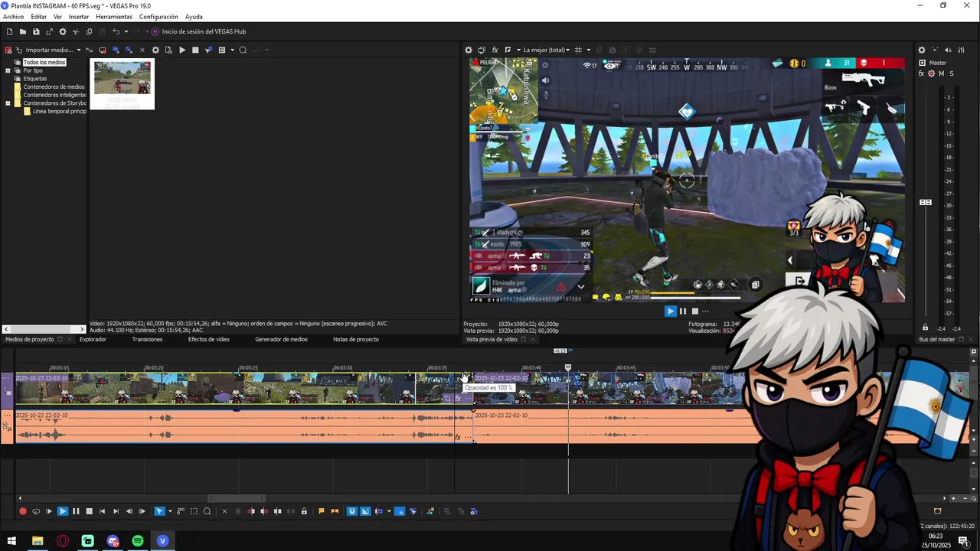The width and height of the screenshot is (980, 551).
Task: Collapse Contenedores de Storyboard node
Action: tap(8, 103)
